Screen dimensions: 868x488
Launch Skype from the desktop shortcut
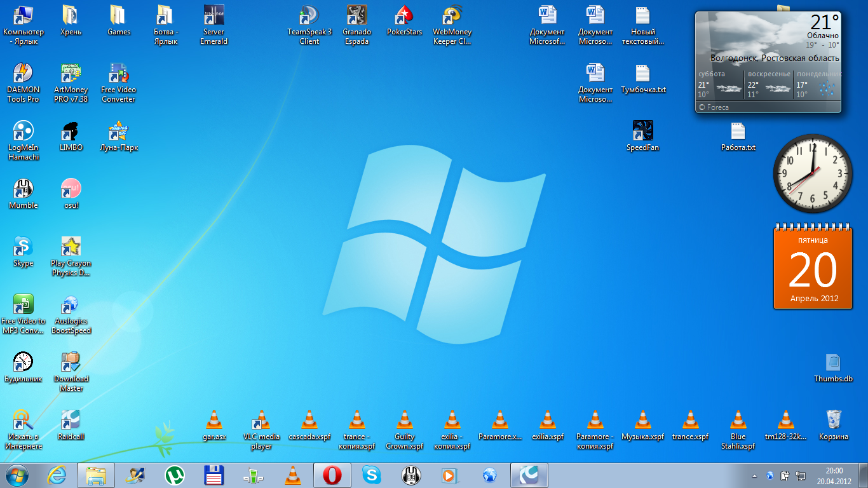24,252
